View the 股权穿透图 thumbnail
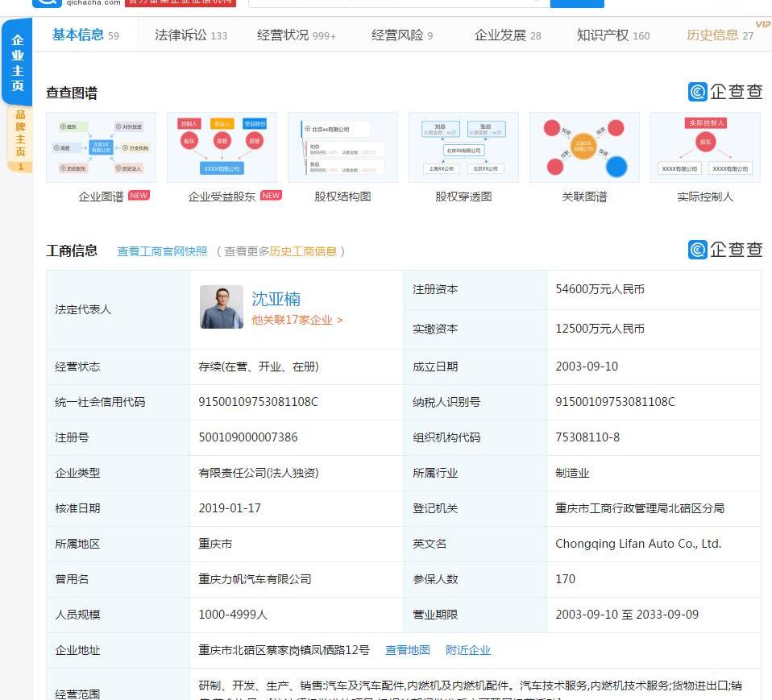The image size is (772, 700). tap(463, 147)
